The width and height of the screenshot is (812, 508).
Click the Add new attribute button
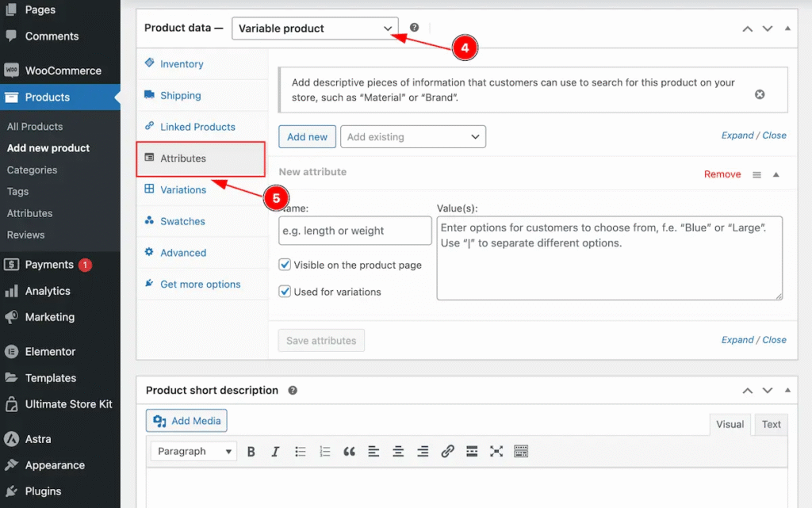tap(307, 137)
